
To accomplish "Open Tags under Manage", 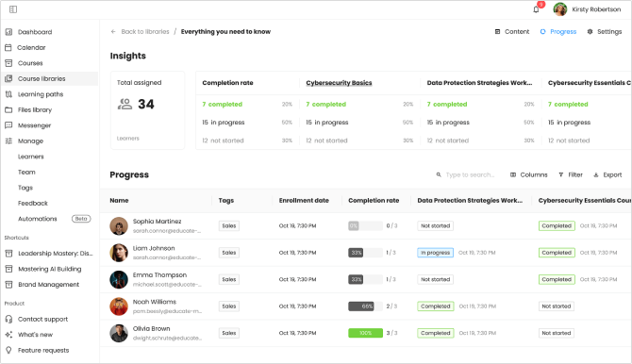I will (25, 188).
